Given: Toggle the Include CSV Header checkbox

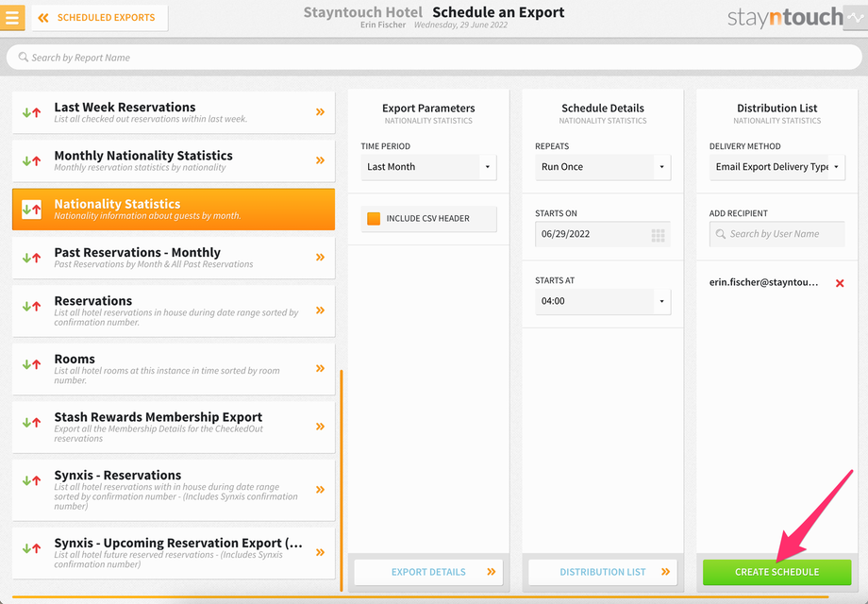Looking at the screenshot, I should [374, 219].
